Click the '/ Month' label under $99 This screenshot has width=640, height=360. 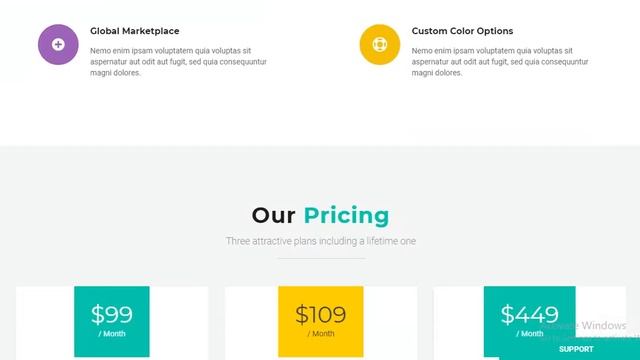tap(112, 333)
